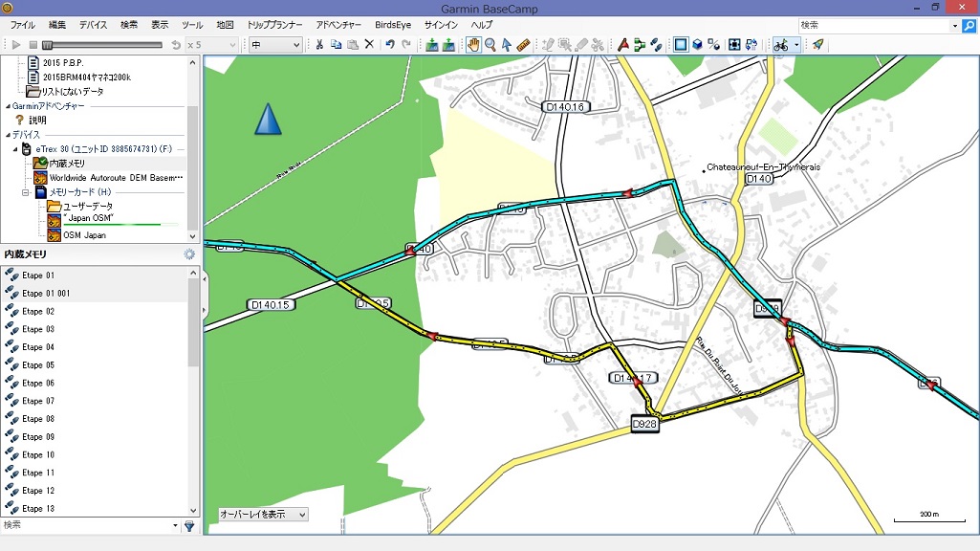This screenshot has width=980, height=551.
Task: Open the オーバーレイを表示 dropdown
Action: pos(263,514)
